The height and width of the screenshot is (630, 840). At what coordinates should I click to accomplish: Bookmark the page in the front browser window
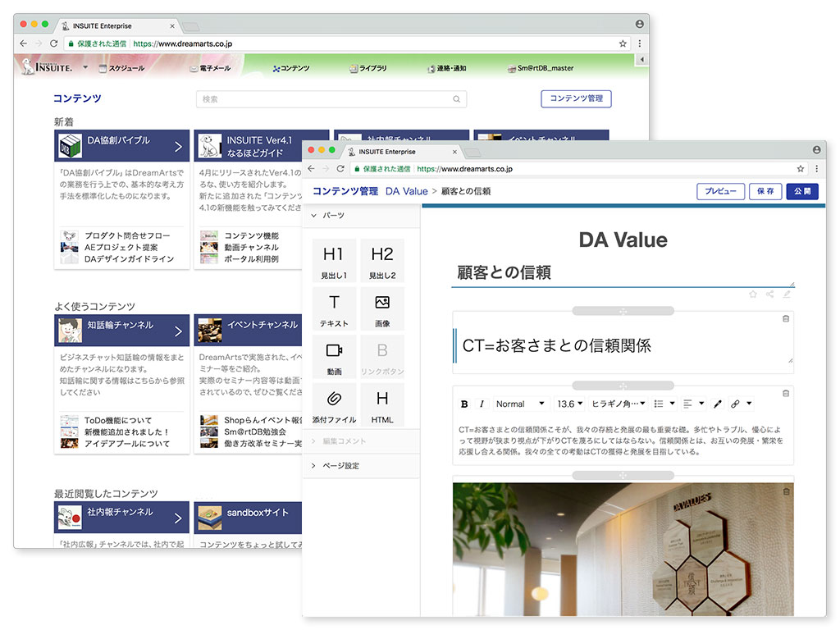point(801,169)
